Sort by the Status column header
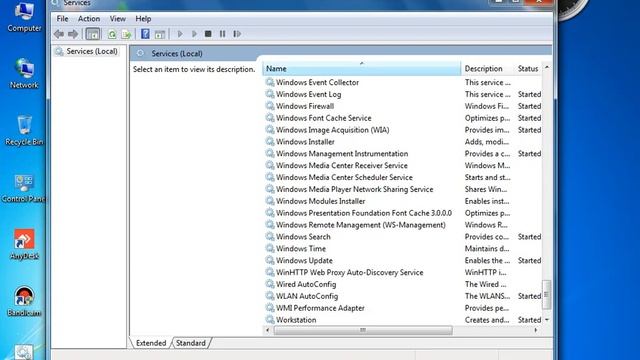 point(528,69)
